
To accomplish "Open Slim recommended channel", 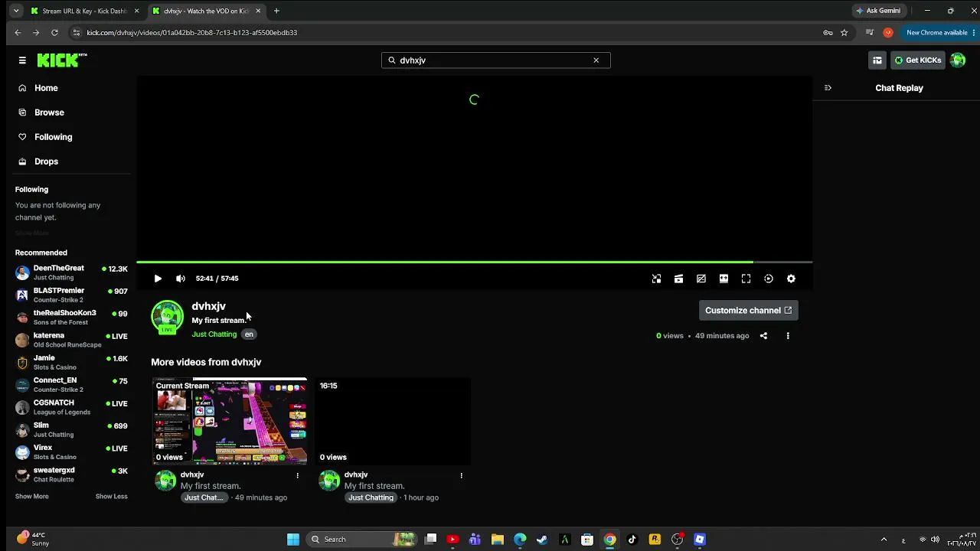I will (71, 429).
